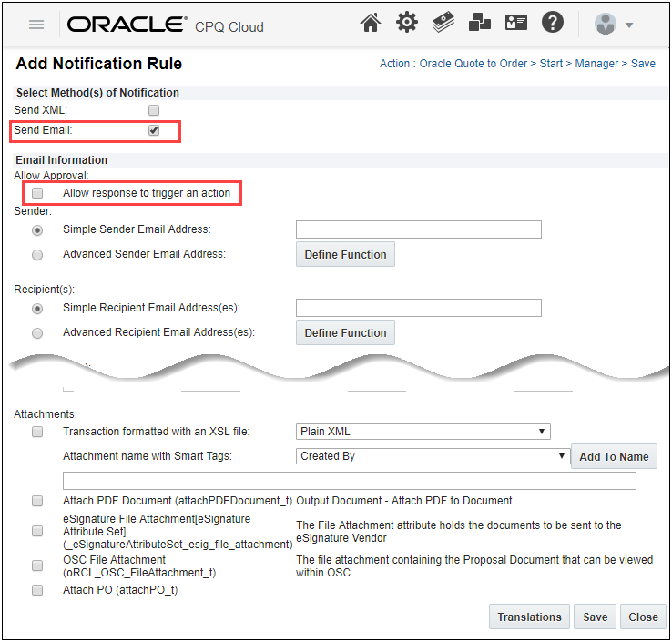Follow the Save breadcrumb link

(x=643, y=64)
